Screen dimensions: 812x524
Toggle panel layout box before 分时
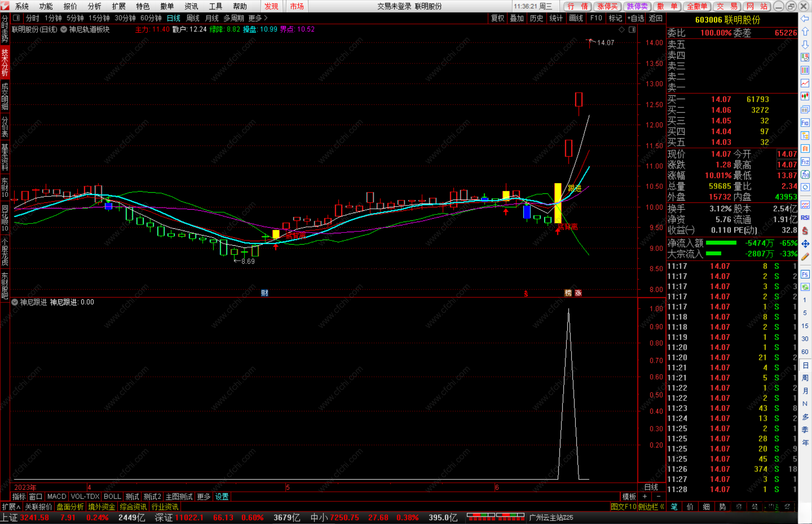(16, 18)
